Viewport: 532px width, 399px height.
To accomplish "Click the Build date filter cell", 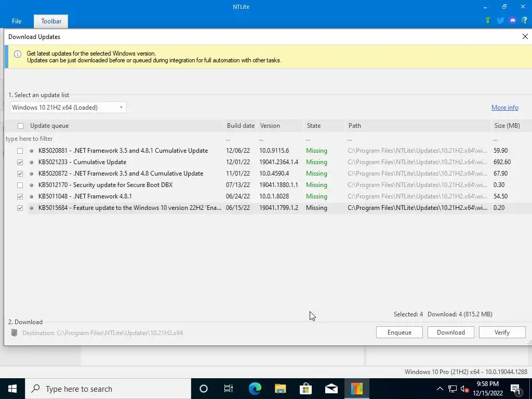I will tap(241, 138).
